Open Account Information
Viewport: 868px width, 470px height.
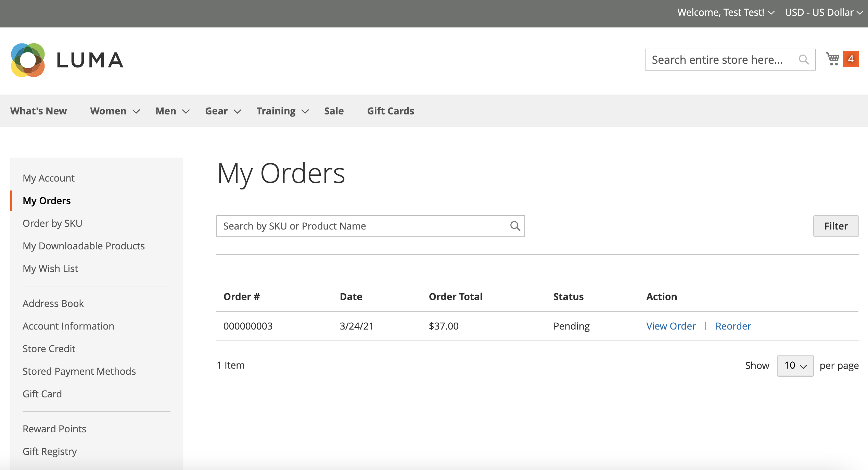68,326
